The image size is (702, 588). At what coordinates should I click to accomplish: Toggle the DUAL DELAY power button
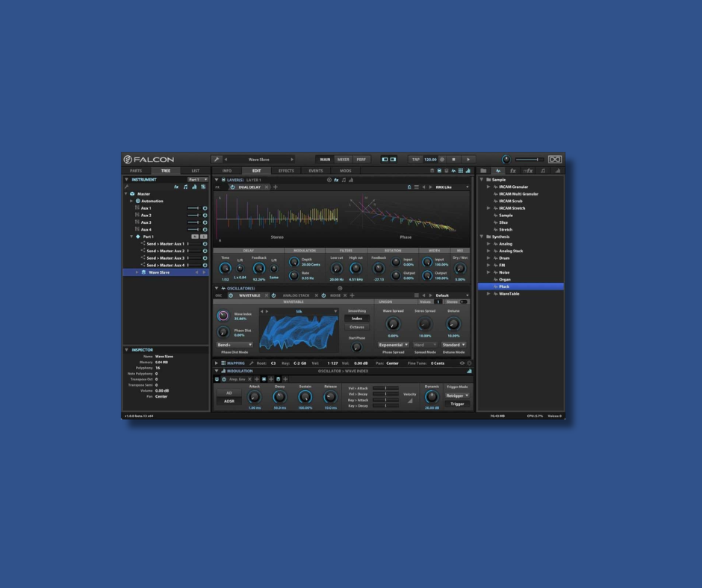232,187
